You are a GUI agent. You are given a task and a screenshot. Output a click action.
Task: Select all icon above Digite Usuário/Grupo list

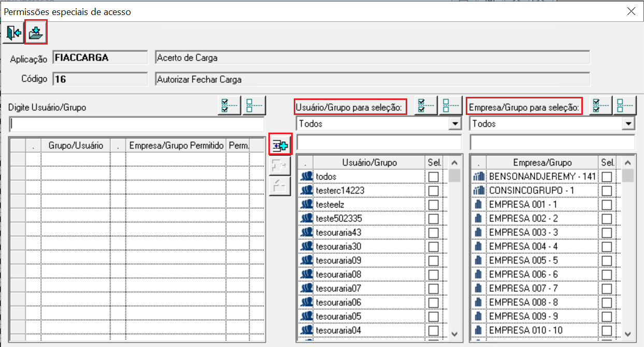229,106
